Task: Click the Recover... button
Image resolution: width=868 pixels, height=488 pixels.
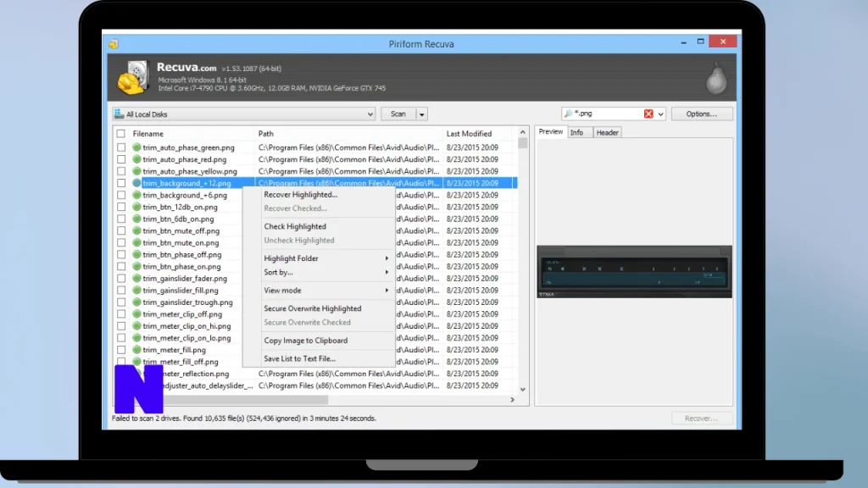Action: (701, 419)
